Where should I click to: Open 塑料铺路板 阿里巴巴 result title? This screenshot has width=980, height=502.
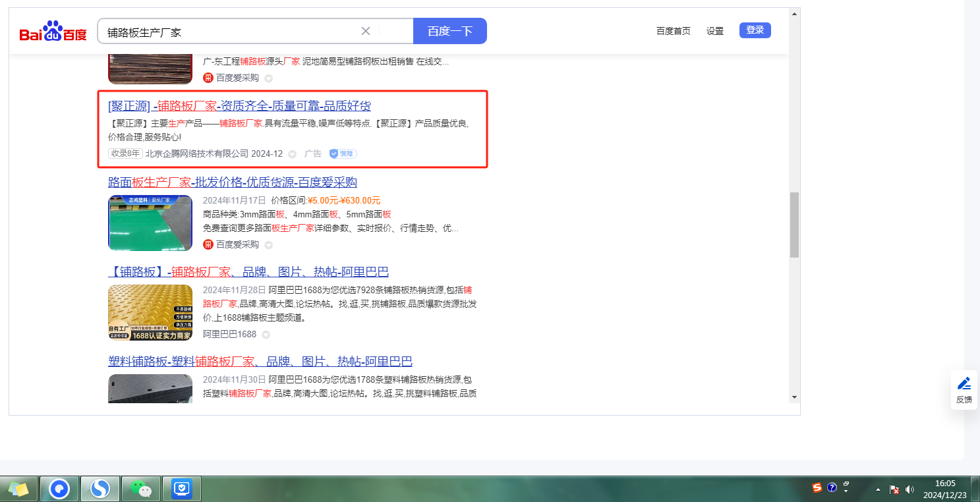[260, 362]
